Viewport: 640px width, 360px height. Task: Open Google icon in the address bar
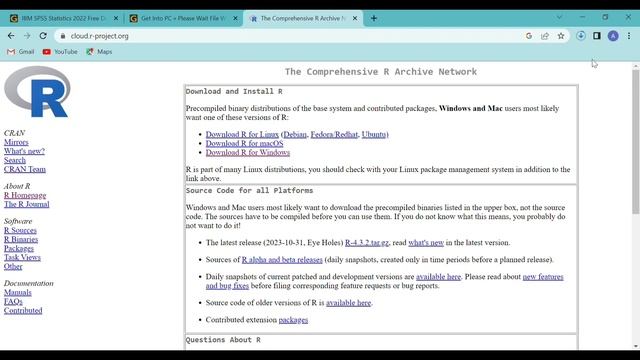[x=529, y=36]
